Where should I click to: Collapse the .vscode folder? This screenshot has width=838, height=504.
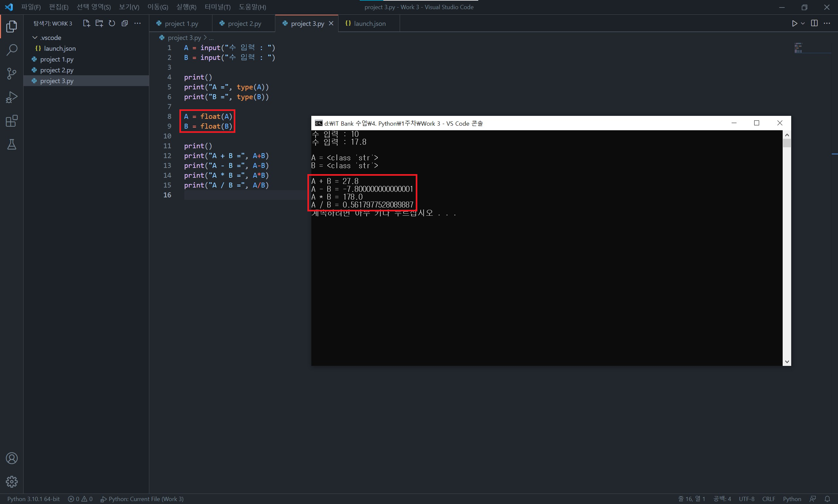(35, 37)
